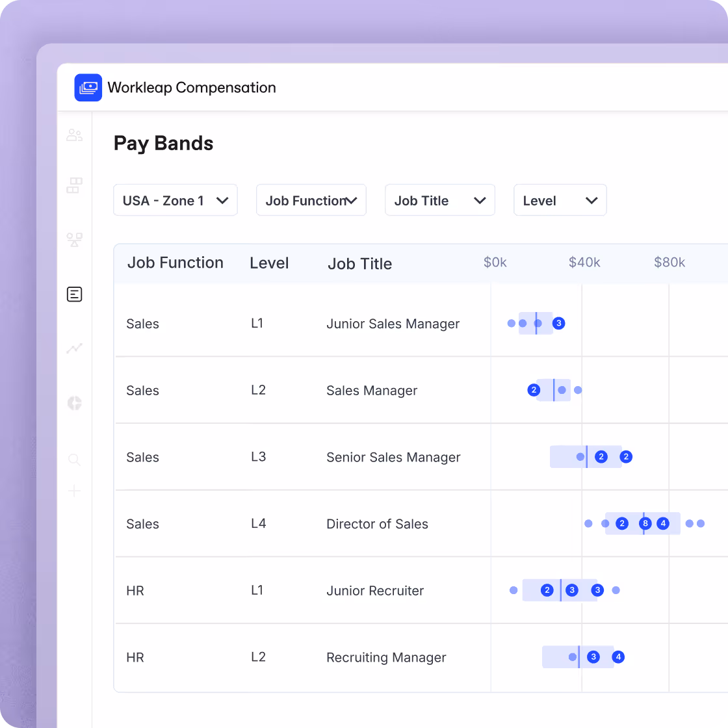Open the trends line chart sidebar icon
728x728 pixels.
coord(74,348)
